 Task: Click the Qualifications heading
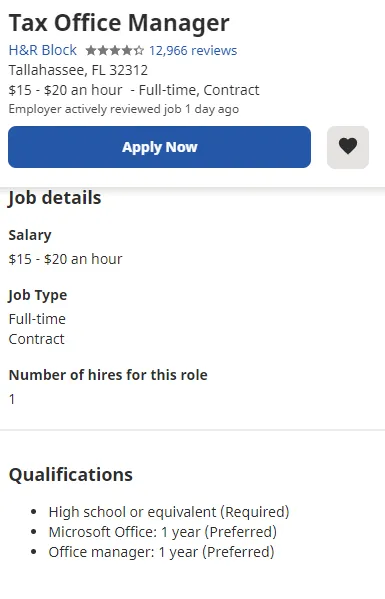(71, 475)
